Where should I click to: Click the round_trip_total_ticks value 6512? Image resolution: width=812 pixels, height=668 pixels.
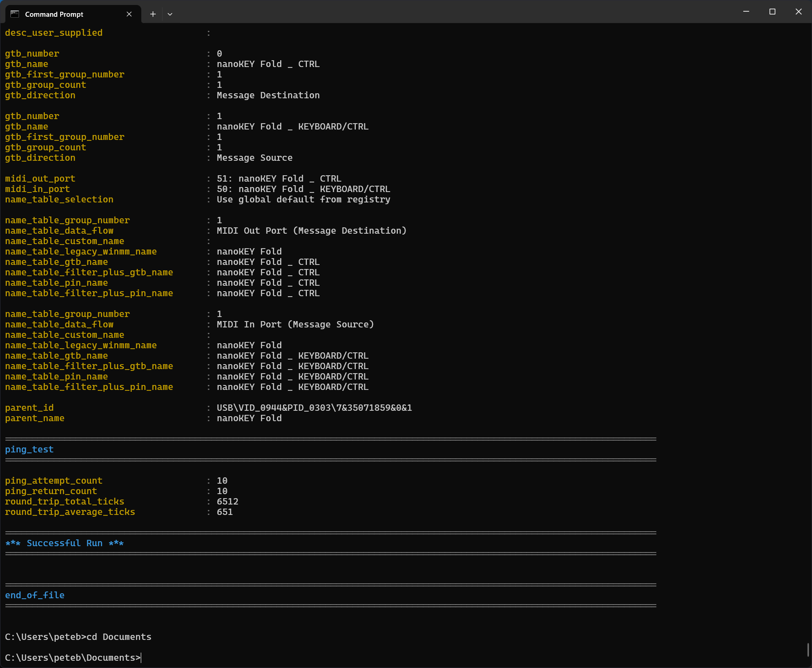227,501
